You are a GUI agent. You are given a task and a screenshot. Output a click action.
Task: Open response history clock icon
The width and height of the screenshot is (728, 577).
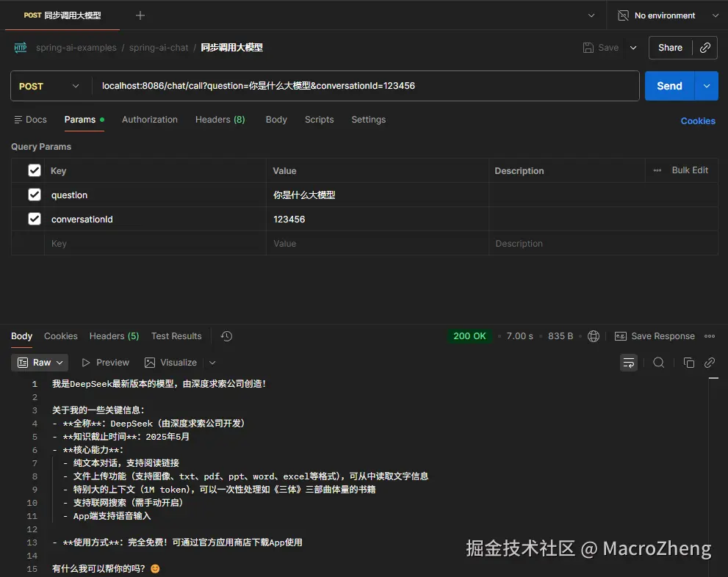(x=226, y=336)
